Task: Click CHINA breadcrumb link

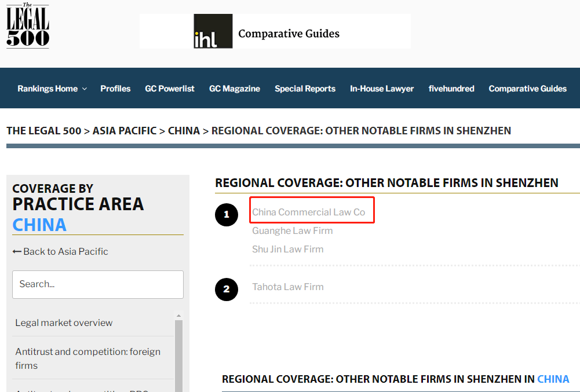Action: (x=184, y=130)
